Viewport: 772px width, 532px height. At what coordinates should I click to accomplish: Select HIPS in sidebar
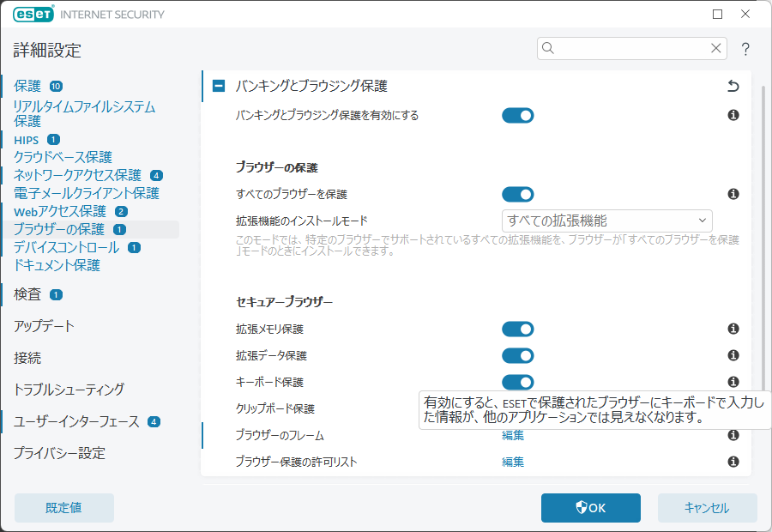coord(26,140)
